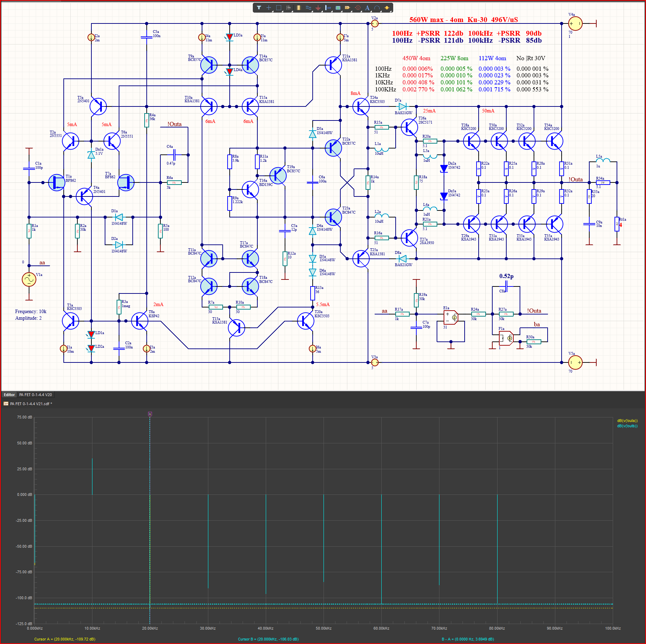This screenshot has width=646, height=644.
Task: Select the E1a controlled source symbol
Action: [451, 318]
